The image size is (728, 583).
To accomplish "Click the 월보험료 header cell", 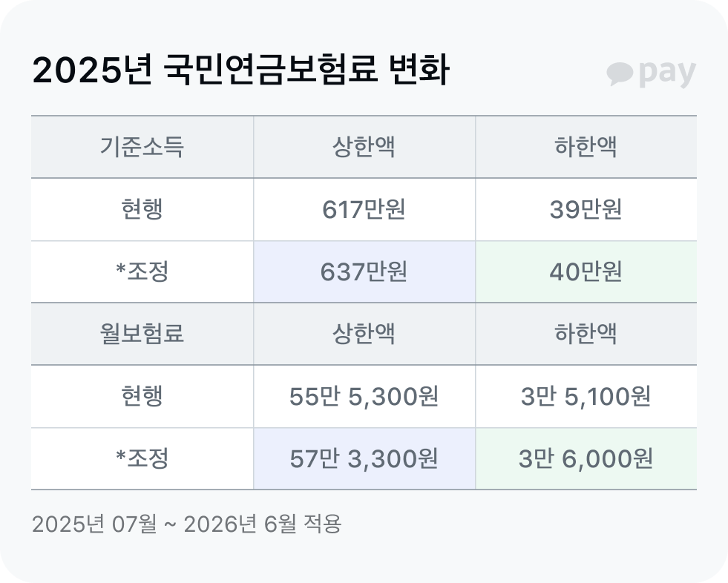I will tap(142, 334).
